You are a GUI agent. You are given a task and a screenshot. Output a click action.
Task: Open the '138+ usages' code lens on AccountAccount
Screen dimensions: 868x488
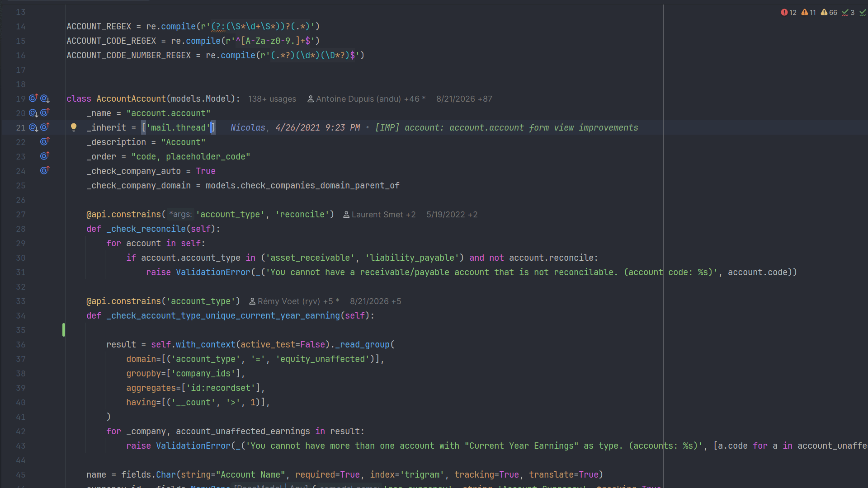pyautogui.click(x=272, y=99)
